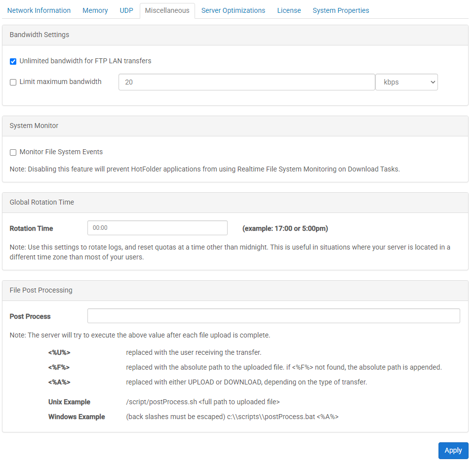This screenshot has height=467, width=476.
Task: Click the rotate logs and quotas note
Action: 230,252
